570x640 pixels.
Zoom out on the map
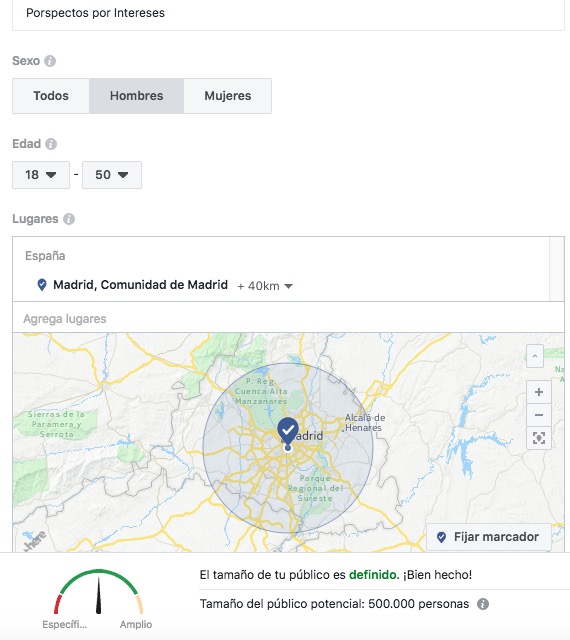point(539,415)
